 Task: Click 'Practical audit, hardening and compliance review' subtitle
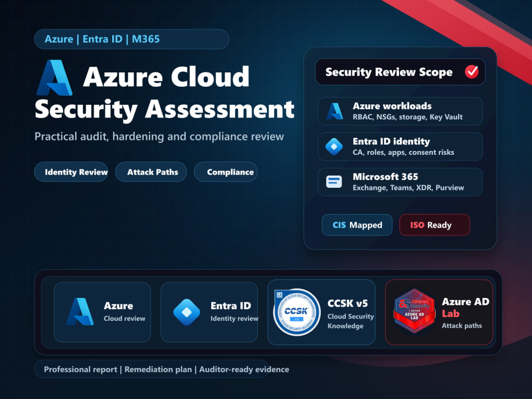tap(159, 136)
